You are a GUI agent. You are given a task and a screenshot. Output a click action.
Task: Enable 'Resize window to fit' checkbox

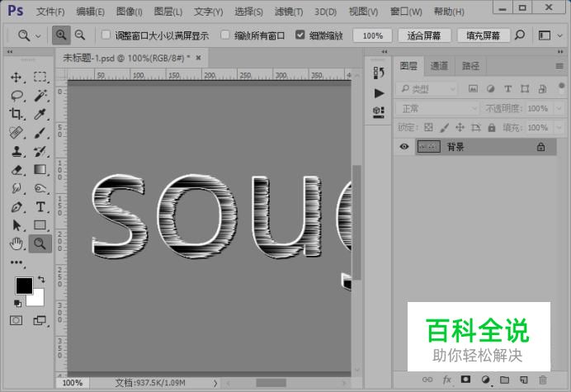click(x=106, y=35)
